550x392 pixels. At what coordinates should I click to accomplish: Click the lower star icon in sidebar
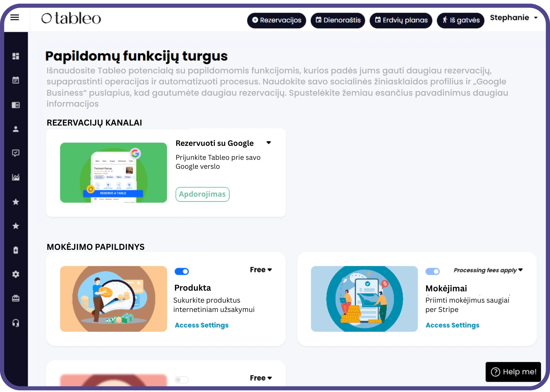[x=16, y=226]
